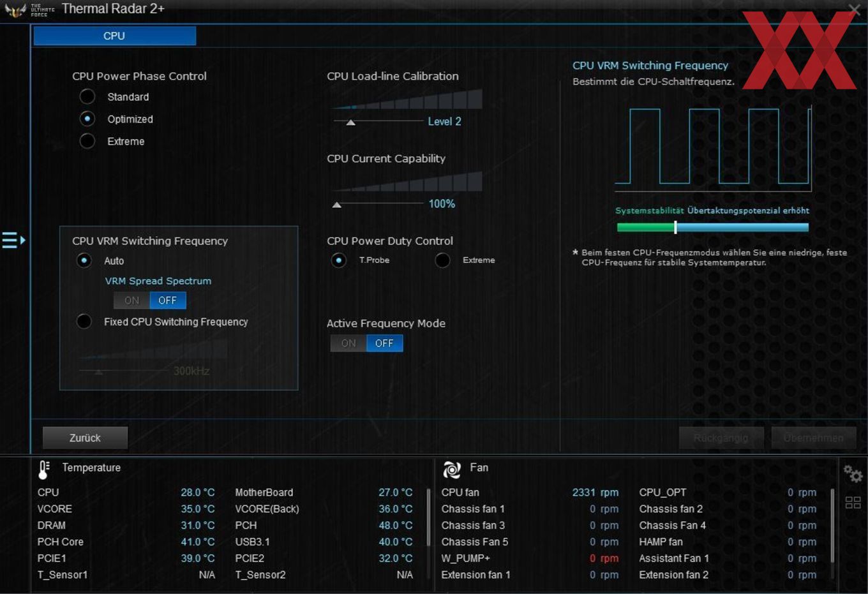Image resolution: width=868 pixels, height=594 pixels.
Task: Turn Active Frequency Mode ON
Action: pos(348,343)
